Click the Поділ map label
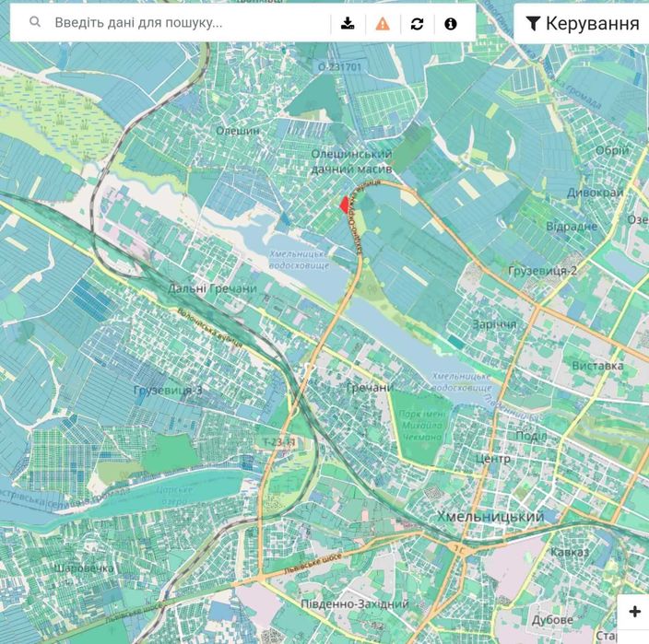This screenshot has height=644, width=649. (531, 436)
